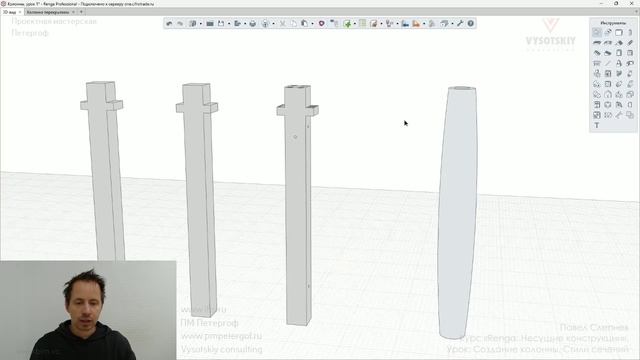640x360 pixels.
Task: Click the Redo arrow in the toolbar
Action: click(180, 24)
